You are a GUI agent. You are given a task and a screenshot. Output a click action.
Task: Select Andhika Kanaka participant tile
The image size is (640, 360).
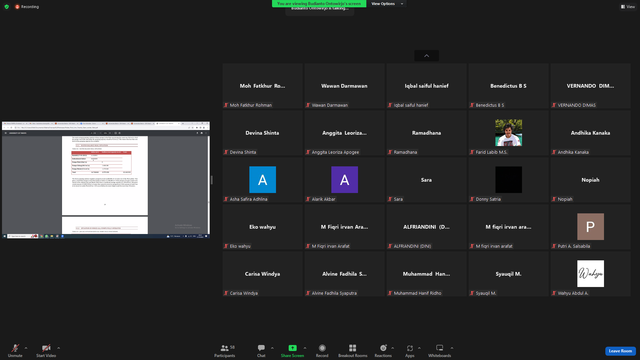click(590, 133)
